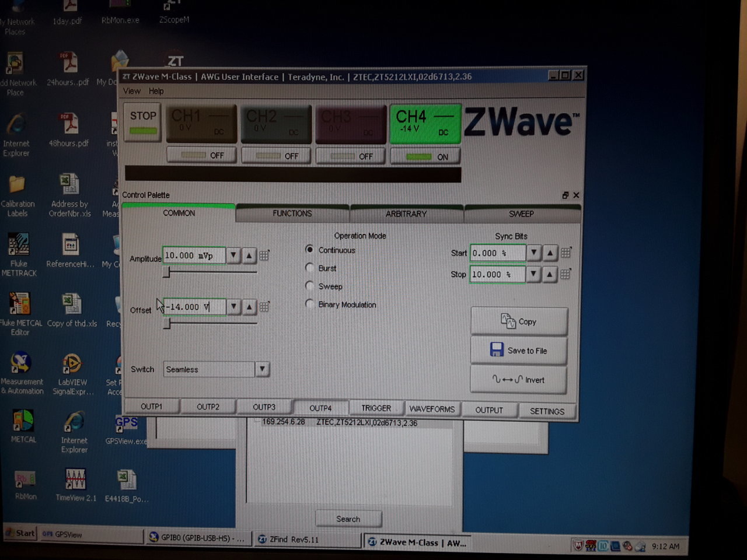Close the Control Palette panel

click(x=576, y=195)
